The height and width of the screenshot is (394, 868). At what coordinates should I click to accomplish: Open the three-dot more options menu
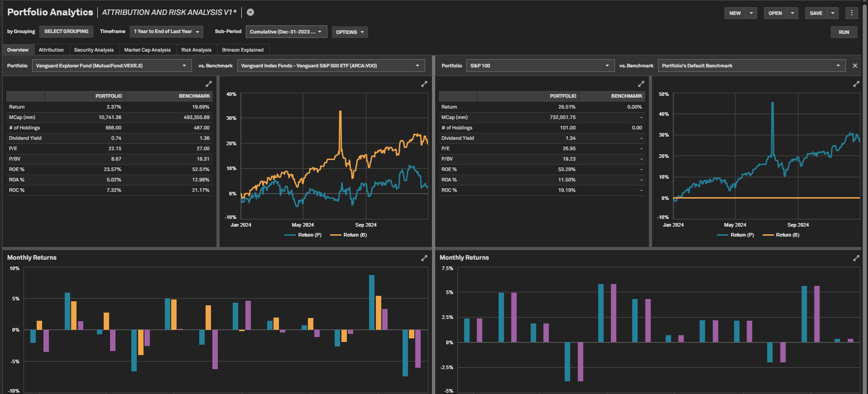[x=851, y=13]
